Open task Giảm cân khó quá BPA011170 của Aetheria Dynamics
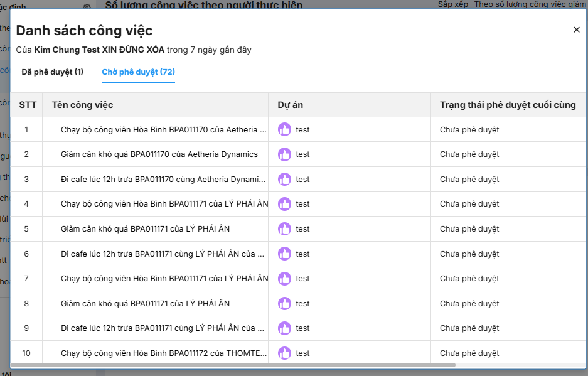Viewport: 588px width, 376px height. [x=159, y=154]
